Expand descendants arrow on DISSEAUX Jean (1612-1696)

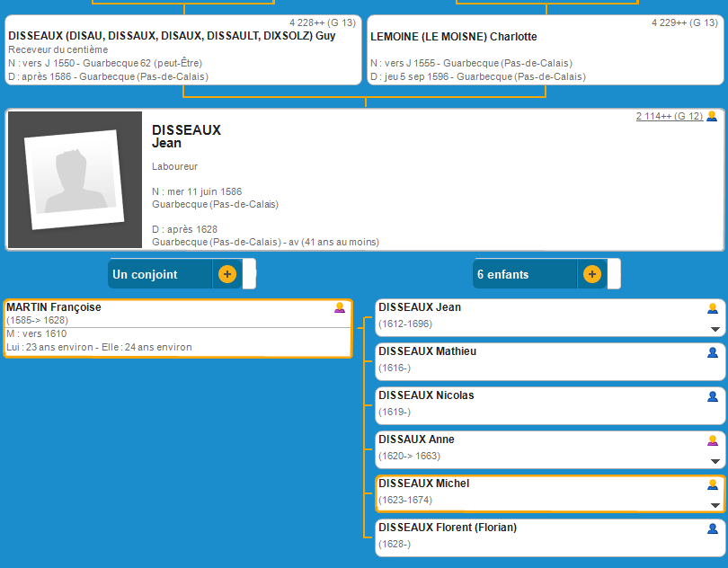tap(715, 329)
